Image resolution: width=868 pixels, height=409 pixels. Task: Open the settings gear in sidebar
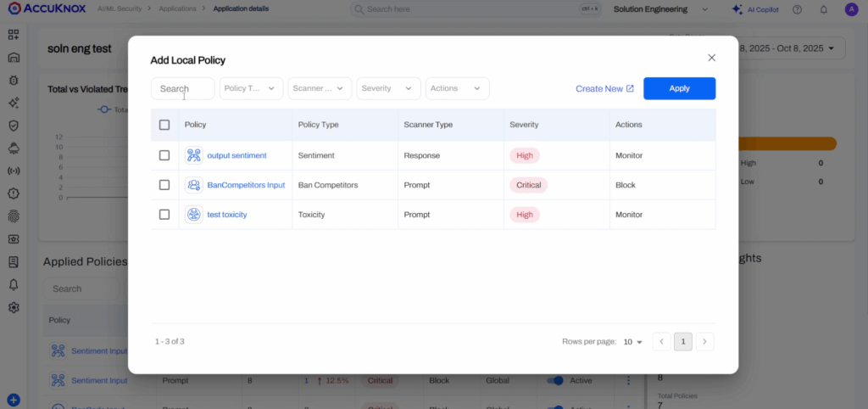[x=14, y=307]
